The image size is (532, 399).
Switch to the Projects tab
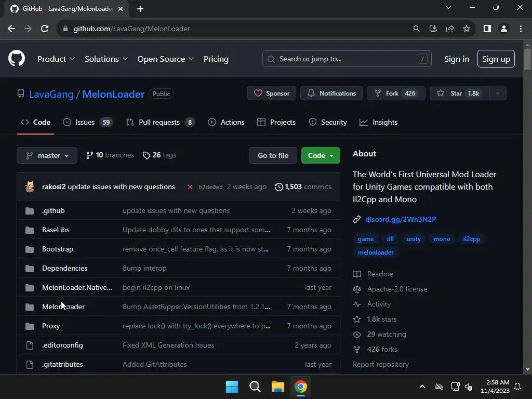[276, 123]
